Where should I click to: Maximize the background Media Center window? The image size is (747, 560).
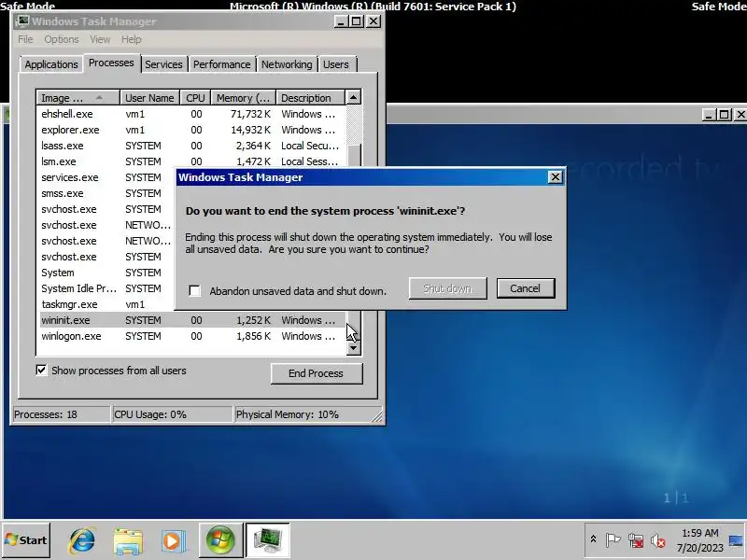point(725,114)
